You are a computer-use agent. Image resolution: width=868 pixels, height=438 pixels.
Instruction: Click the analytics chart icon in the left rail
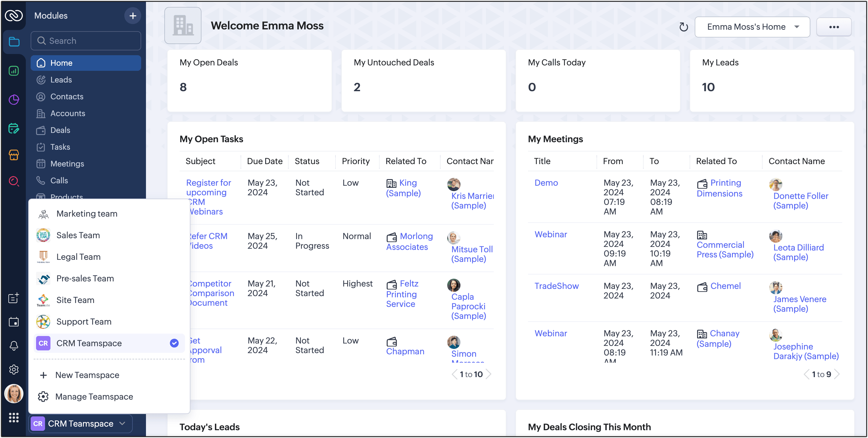14,71
